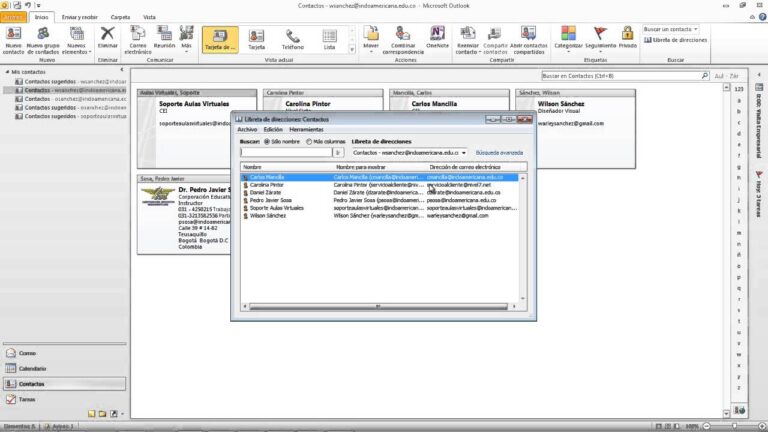The height and width of the screenshot is (432, 768).
Task: Expand the Libreta de direcciones dropdown
Action: 464,152
